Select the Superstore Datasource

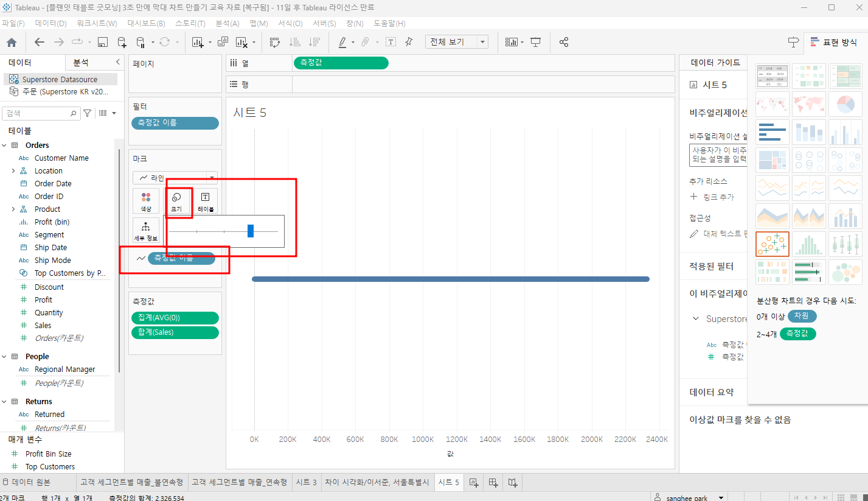click(60, 80)
